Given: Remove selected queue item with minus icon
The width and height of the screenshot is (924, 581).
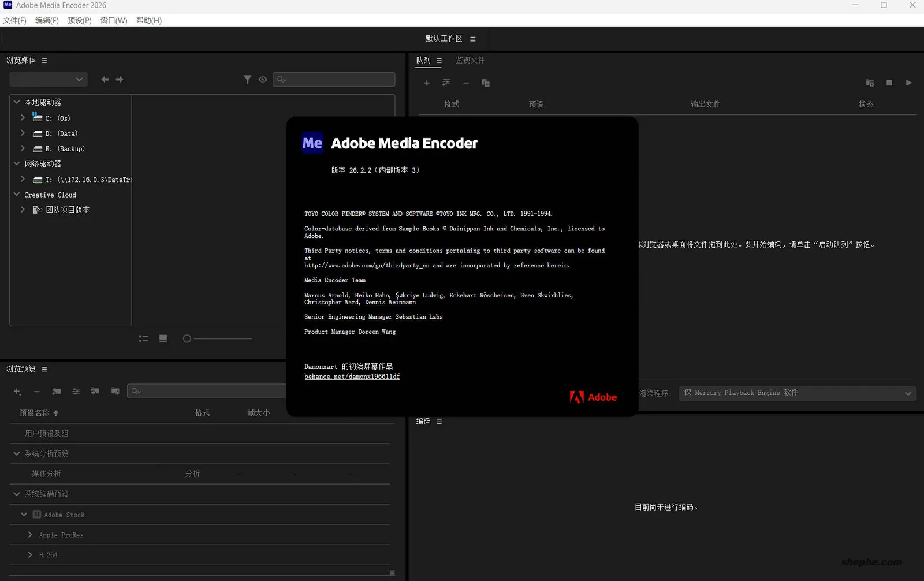Looking at the screenshot, I should coord(466,83).
